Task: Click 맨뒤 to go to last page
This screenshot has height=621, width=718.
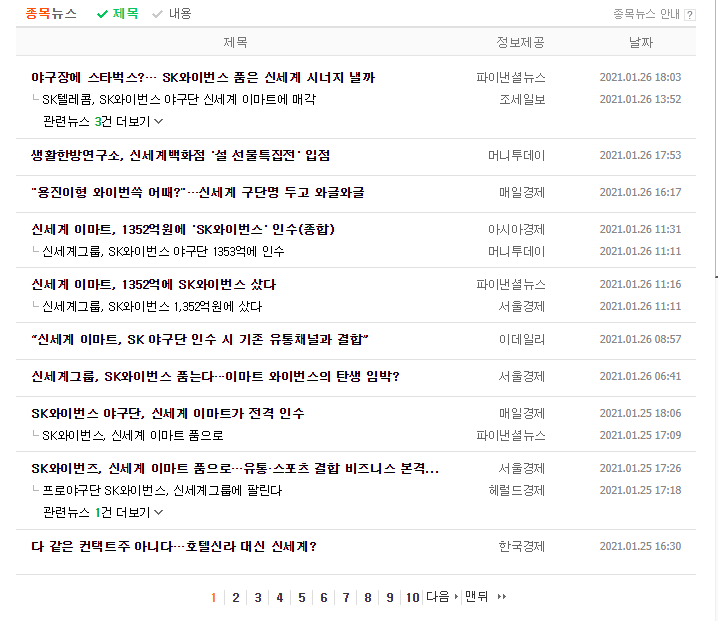Action: pyautogui.click(x=477, y=597)
